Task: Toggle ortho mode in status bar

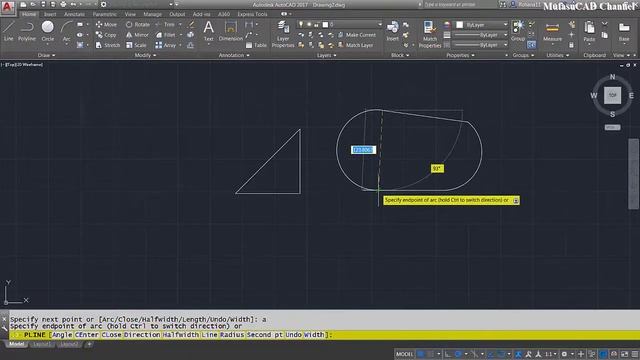Action: coord(448,354)
